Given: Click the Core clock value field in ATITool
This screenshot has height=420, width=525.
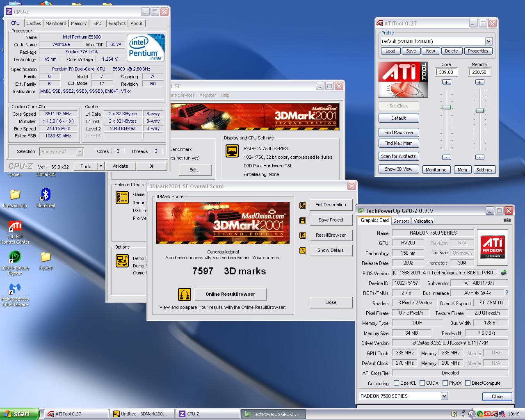Looking at the screenshot, I should pyautogui.click(x=446, y=72).
